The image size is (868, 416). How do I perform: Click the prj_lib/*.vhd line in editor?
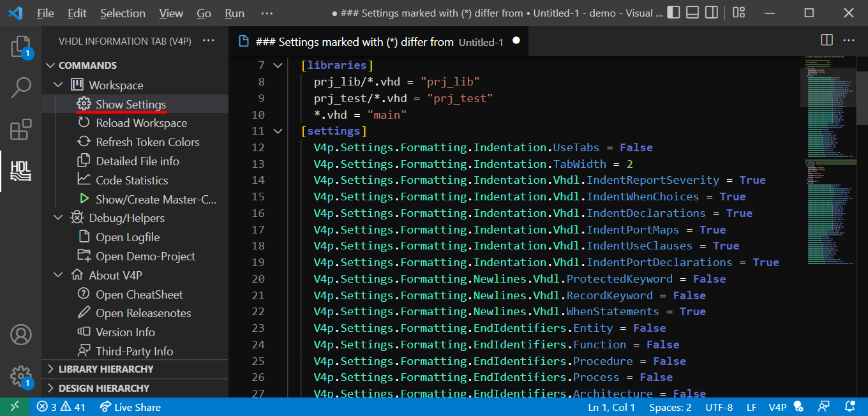pyautogui.click(x=396, y=82)
